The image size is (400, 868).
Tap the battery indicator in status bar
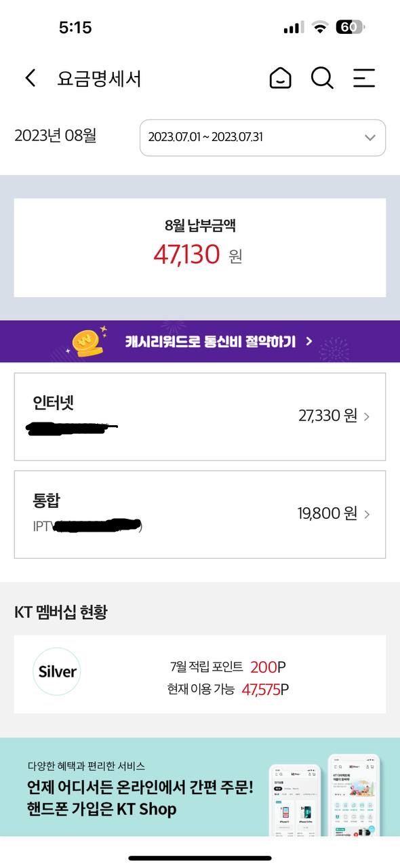[350, 27]
